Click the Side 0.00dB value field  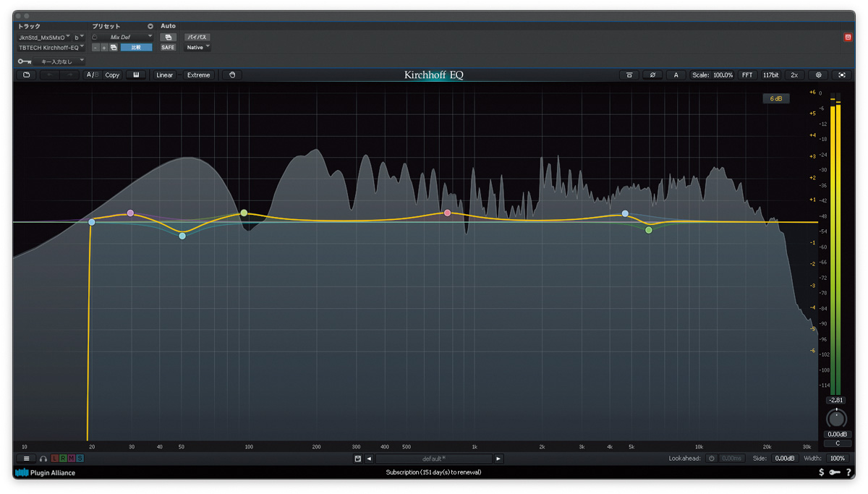click(783, 459)
